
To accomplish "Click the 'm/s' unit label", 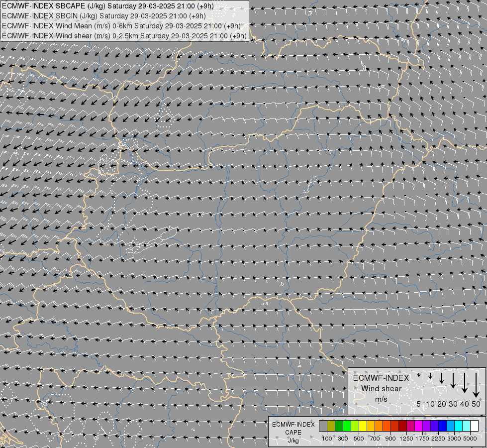I will click(382, 399).
